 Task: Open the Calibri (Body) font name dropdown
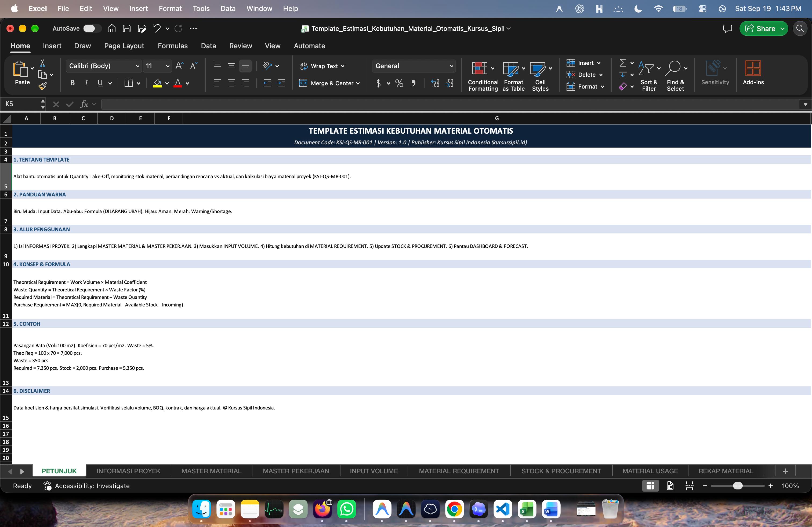coord(104,66)
